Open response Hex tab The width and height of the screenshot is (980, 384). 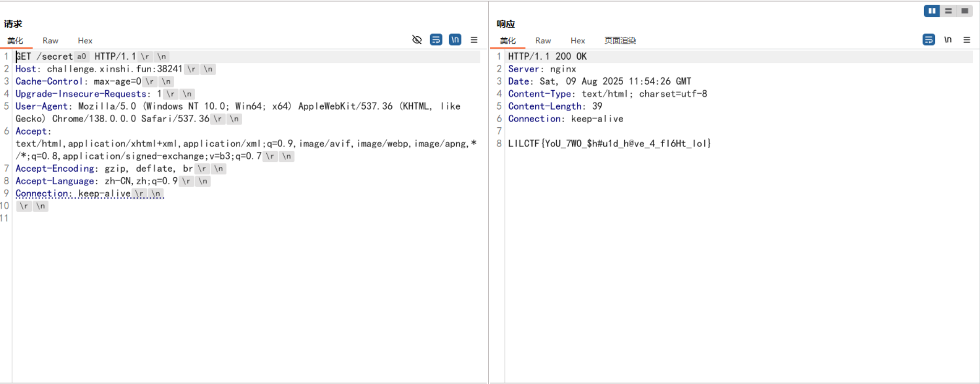tap(578, 41)
